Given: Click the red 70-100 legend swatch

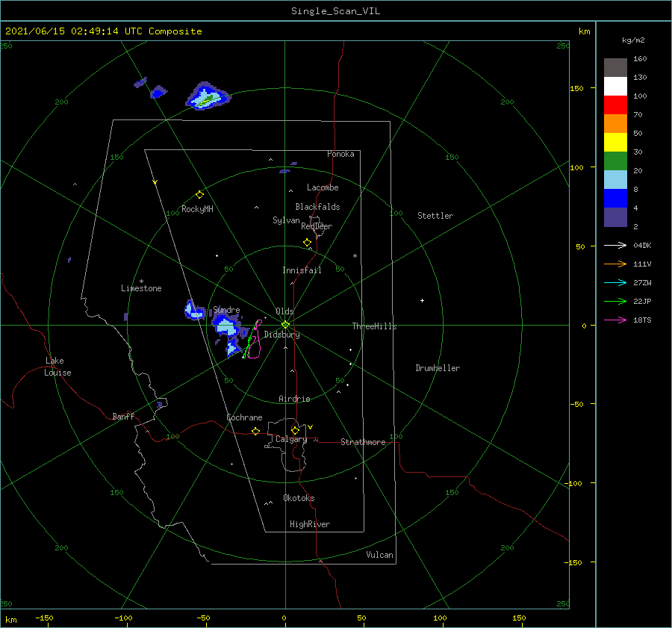Looking at the screenshot, I should tap(615, 105).
